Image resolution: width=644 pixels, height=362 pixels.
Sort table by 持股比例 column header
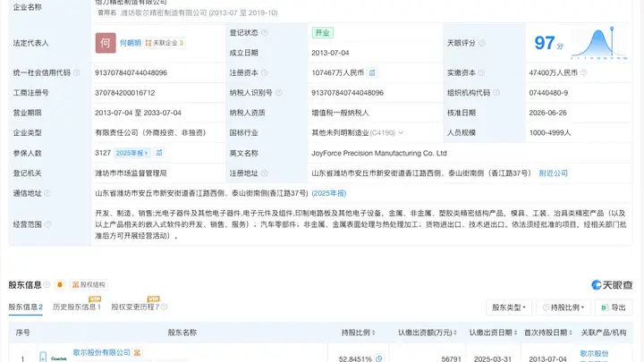point(358,333)
